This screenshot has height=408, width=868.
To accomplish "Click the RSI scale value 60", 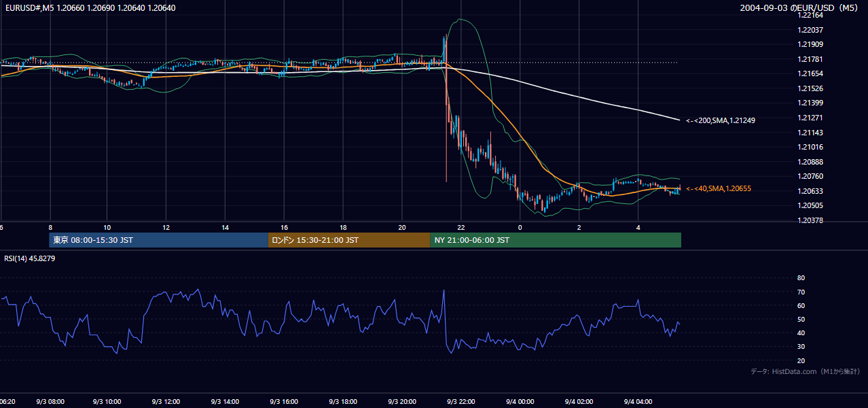I will (801, 305).
